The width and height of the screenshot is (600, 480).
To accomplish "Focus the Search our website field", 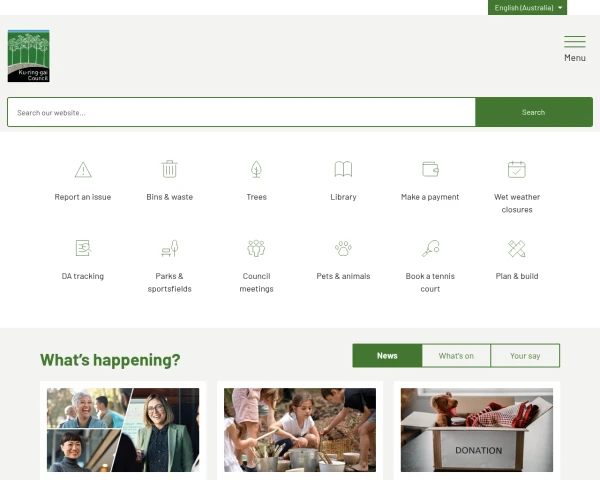I will click(x=241, y=112).
